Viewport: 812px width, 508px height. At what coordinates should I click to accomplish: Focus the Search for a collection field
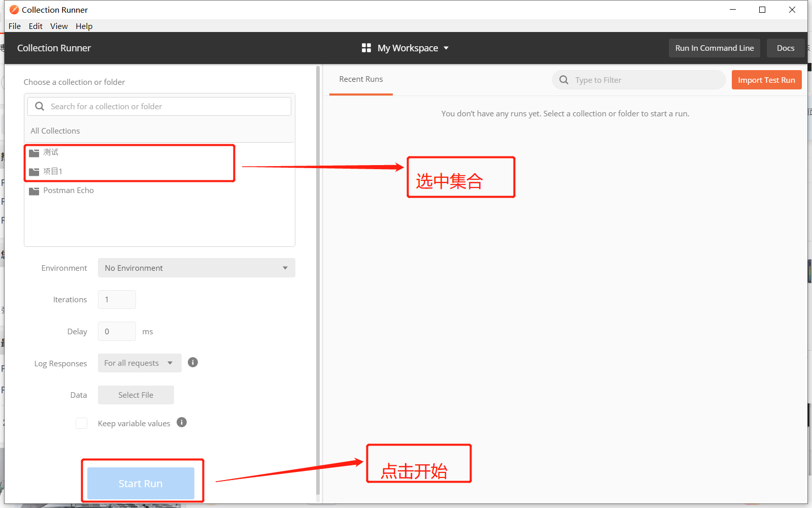[x=159, y=106]
